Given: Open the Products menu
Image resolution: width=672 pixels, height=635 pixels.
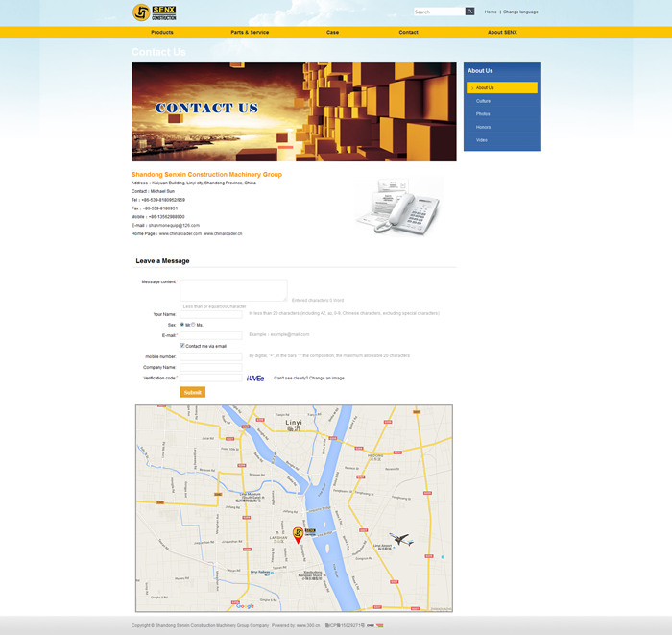Looking at the screenshot, I should pos(162,32).
